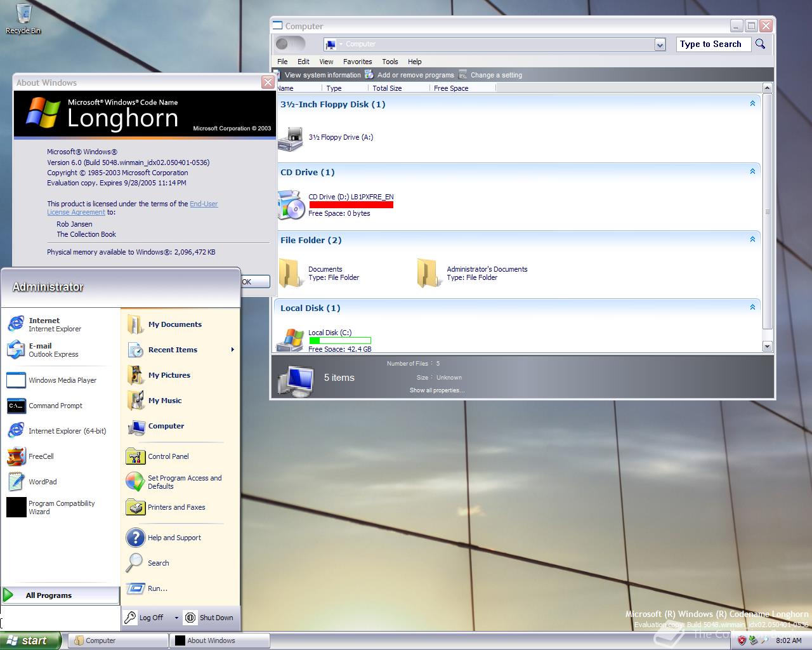Open WordPad
The height and width of the screenshot is (650, 812).
point(32,482)
